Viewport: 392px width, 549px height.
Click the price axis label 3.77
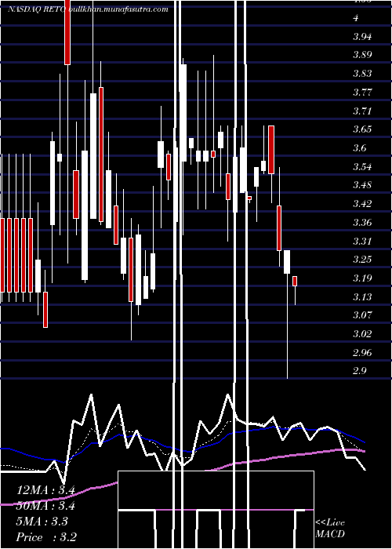pos(362,93)
